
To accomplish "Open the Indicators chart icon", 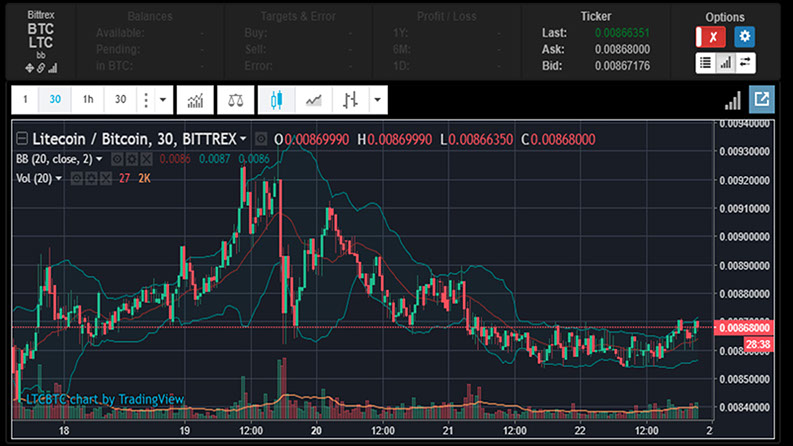I will [x=195, y=100].
